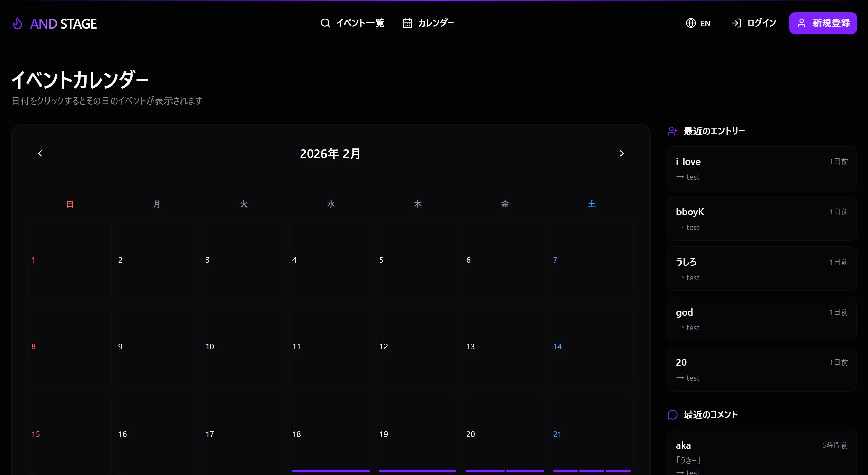868x475 pixels.
Task: Click the speech bubble icon beside 最近のコメント
Action: (672, 415)
